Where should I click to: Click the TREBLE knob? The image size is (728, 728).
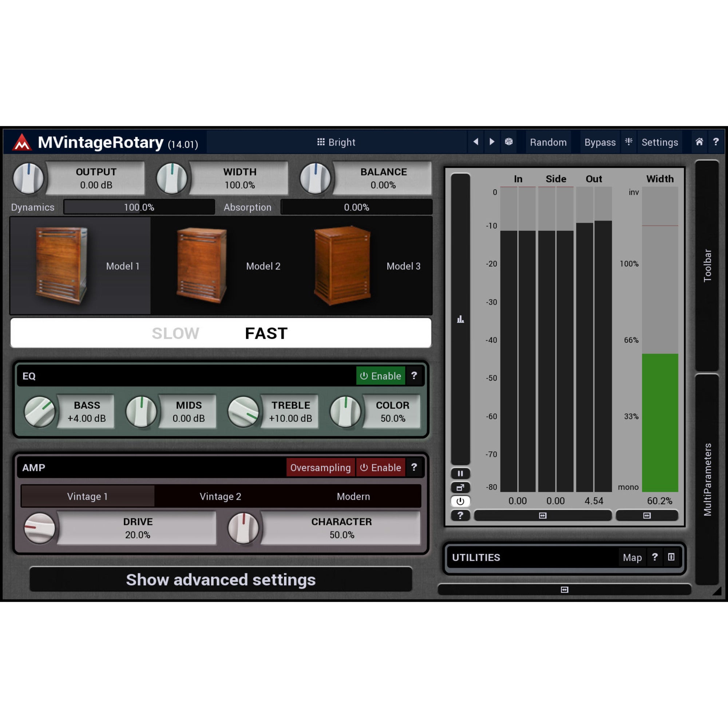244,412
